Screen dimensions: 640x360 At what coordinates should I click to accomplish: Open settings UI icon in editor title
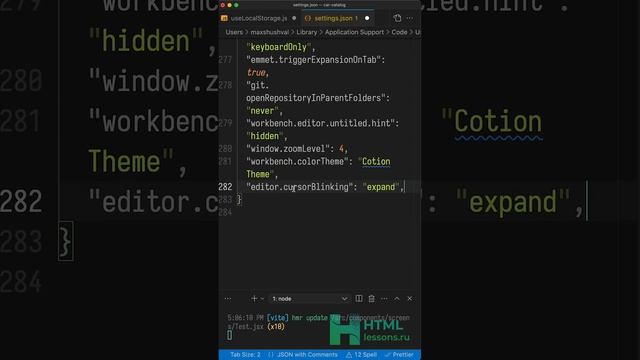click(x=397, y=18)
